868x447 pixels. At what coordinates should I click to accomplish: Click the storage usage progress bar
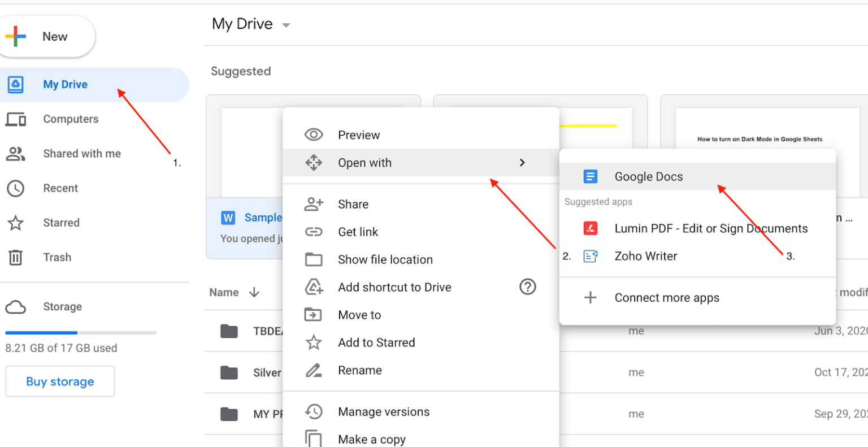coord(81,333)
